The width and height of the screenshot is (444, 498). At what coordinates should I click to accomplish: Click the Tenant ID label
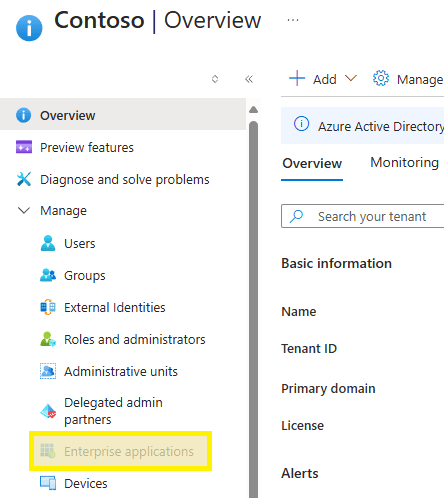point(309,348)
